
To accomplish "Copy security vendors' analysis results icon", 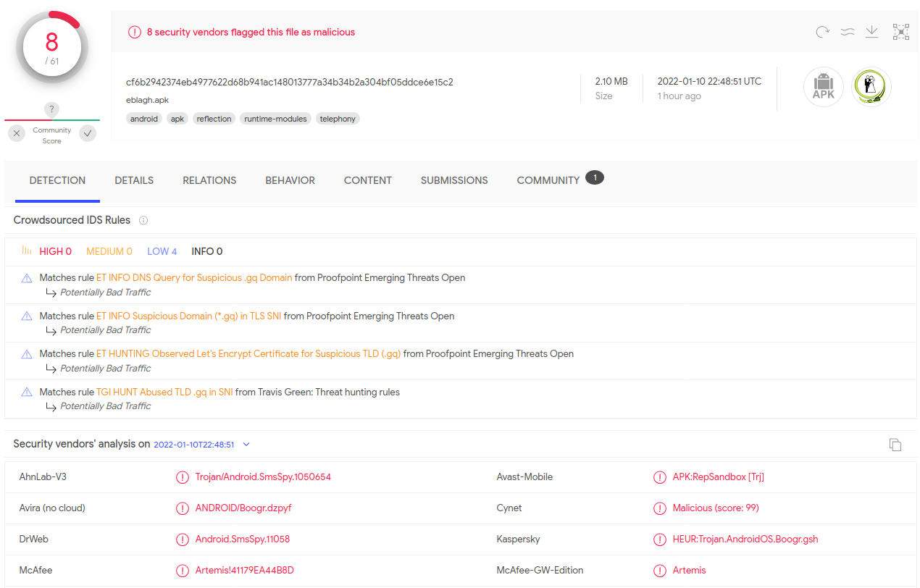I will click(895, 445).
